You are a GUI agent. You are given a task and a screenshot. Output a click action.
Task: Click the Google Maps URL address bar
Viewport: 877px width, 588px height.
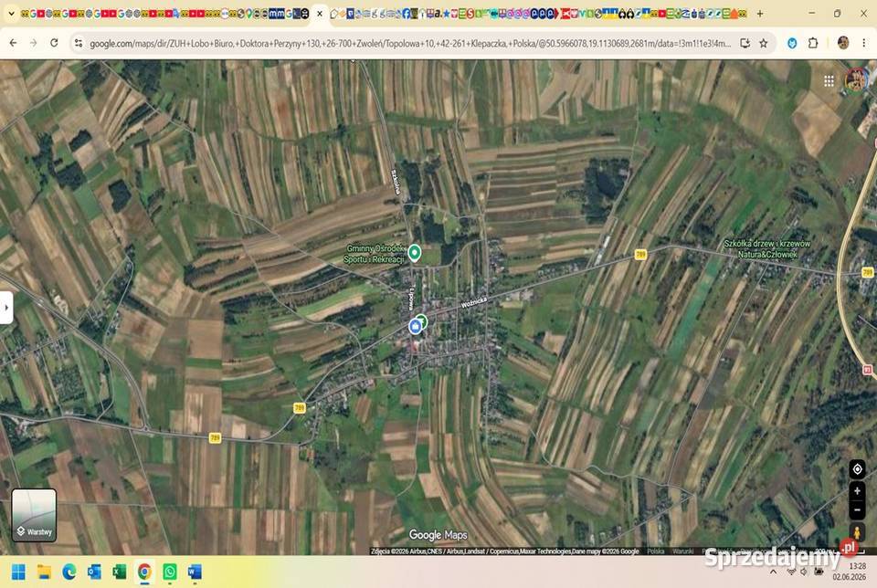[x=410, y=43]
